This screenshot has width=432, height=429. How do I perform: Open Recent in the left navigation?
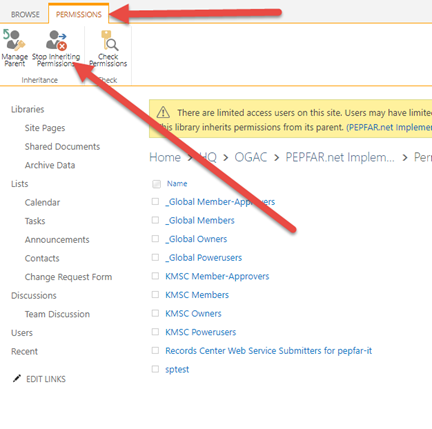(x=24, y=352)
